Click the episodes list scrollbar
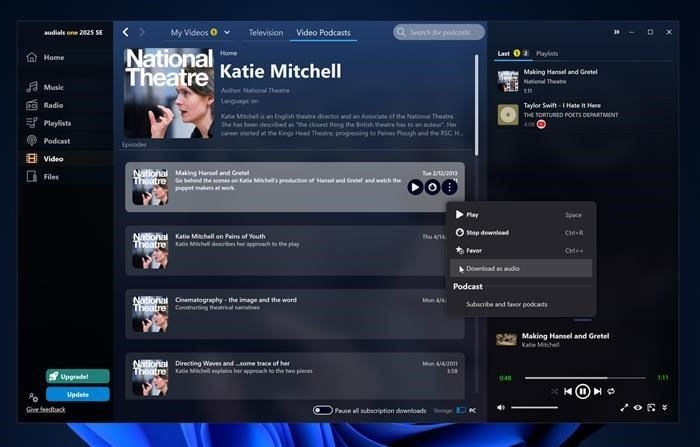The width and height of the screenshot is (700, 447). point(476,105)
